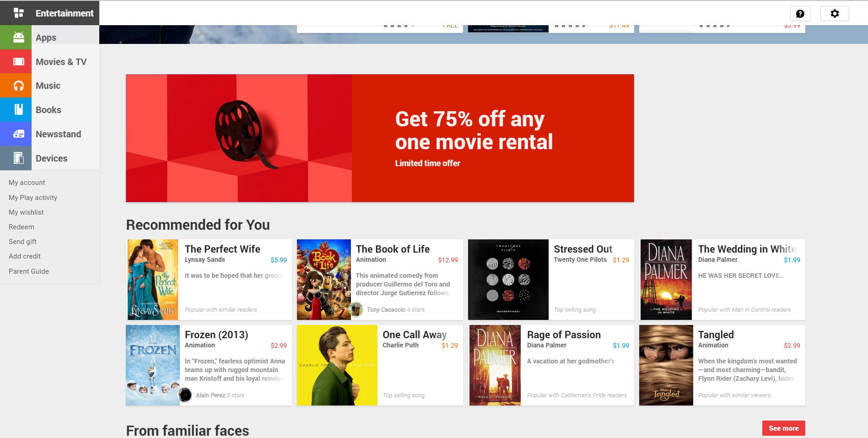868x438 pixels.
Task: Click The Book of Life poster
Action: (323, 280)
